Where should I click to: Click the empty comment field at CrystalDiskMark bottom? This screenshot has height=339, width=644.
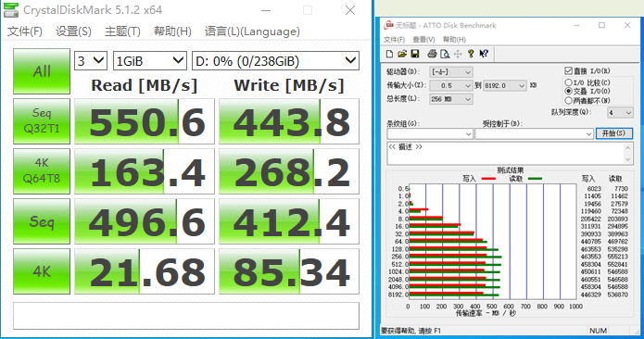(x=186, y=316)
